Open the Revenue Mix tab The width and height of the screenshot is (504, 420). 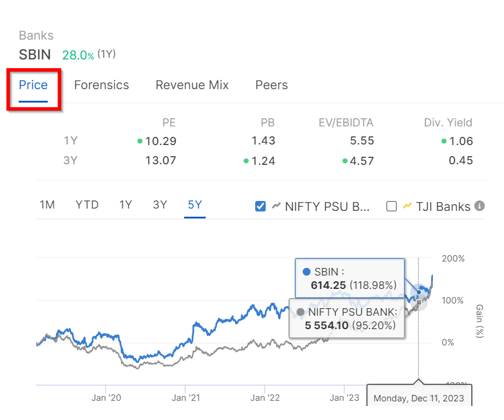tap(192, 85)
